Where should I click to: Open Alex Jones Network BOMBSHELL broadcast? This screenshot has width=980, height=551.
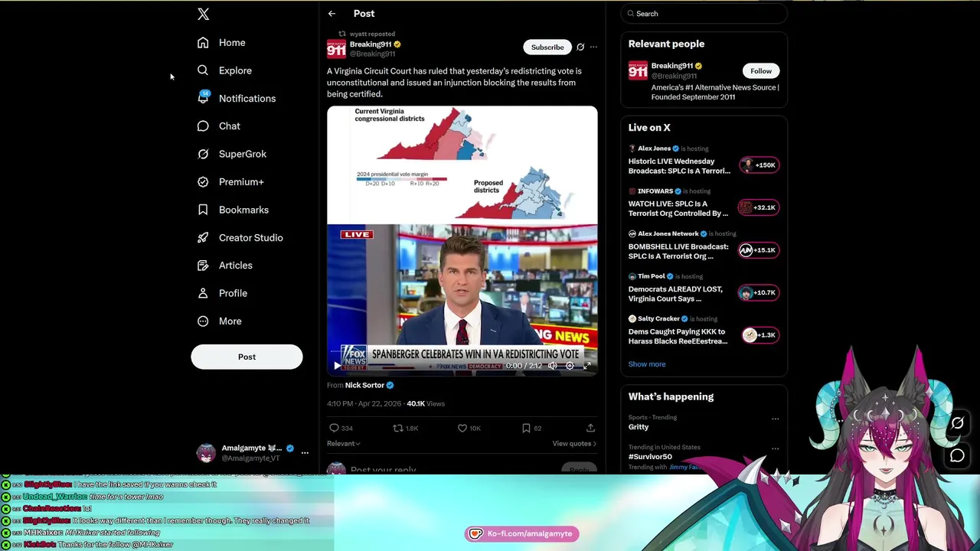pos(678,252)
